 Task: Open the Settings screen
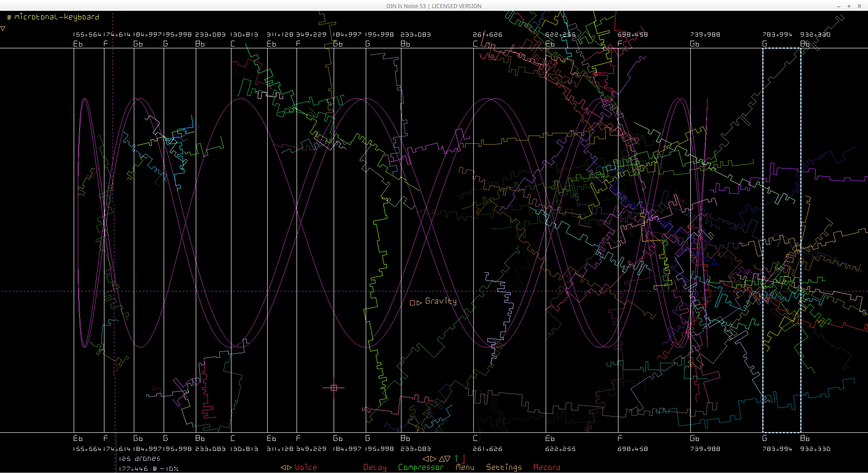pyautogui.click(x=504, y=468)
